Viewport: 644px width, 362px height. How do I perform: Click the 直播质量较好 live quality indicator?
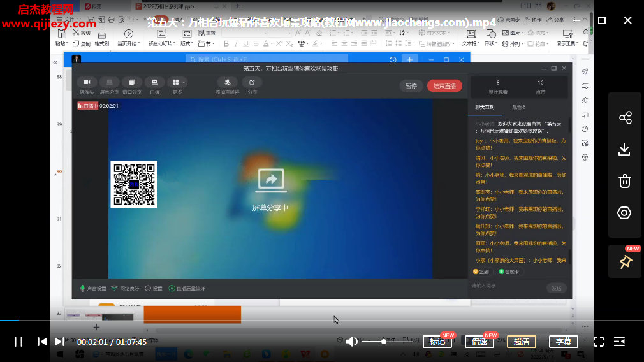pos(187,289)
